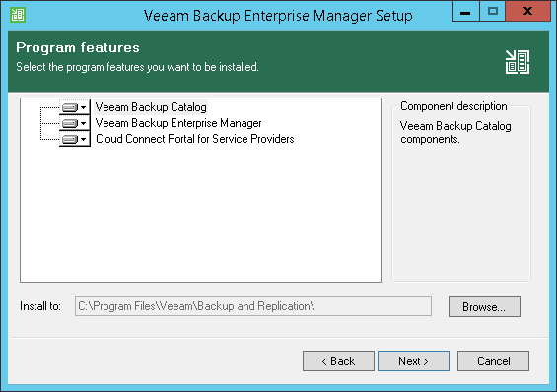Image resolution: width=557 pixels, height=392 pixels.
Task: Click the 'Program features' heading
Action: pyautogui.click(x=78, y=47)
